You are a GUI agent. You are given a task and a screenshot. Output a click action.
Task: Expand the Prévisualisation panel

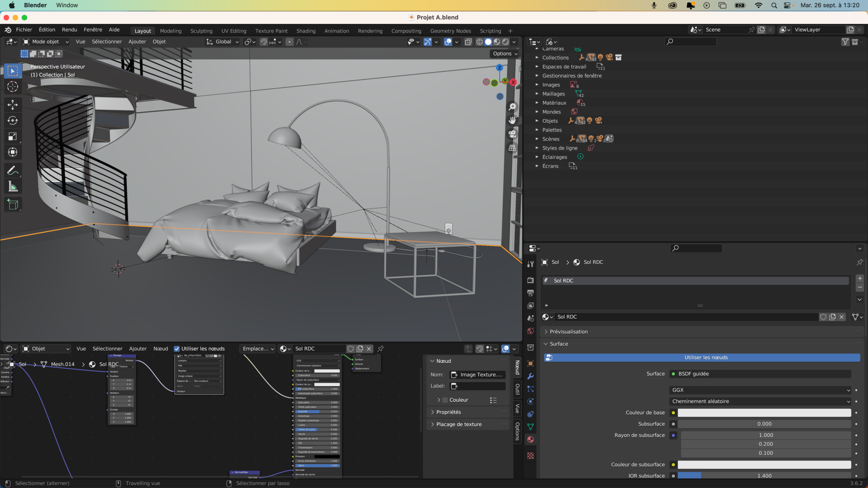(569, 331)
